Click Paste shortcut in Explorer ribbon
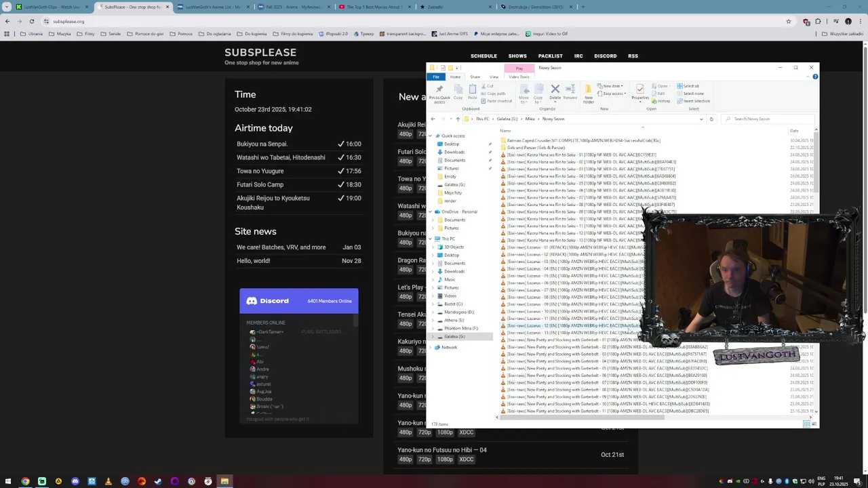 [496, 101]
